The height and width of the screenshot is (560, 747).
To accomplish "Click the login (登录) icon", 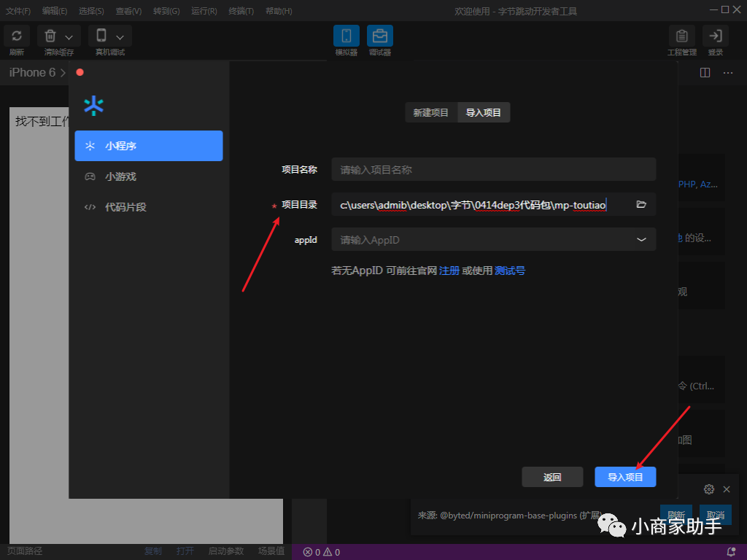I will coord(716,36).
